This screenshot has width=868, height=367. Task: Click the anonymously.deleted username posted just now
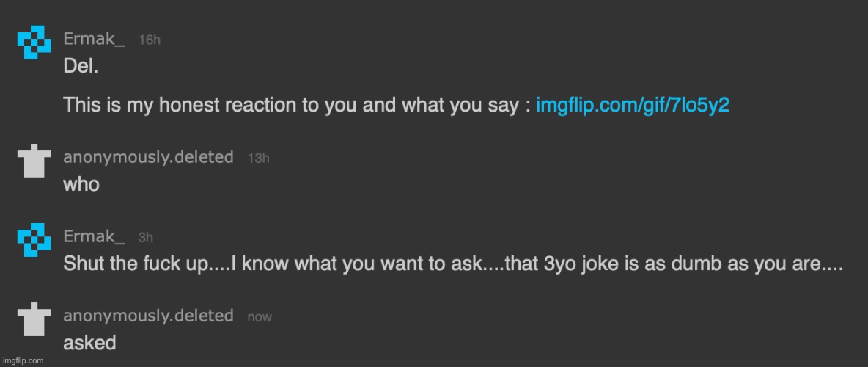[x=148, y=316]
